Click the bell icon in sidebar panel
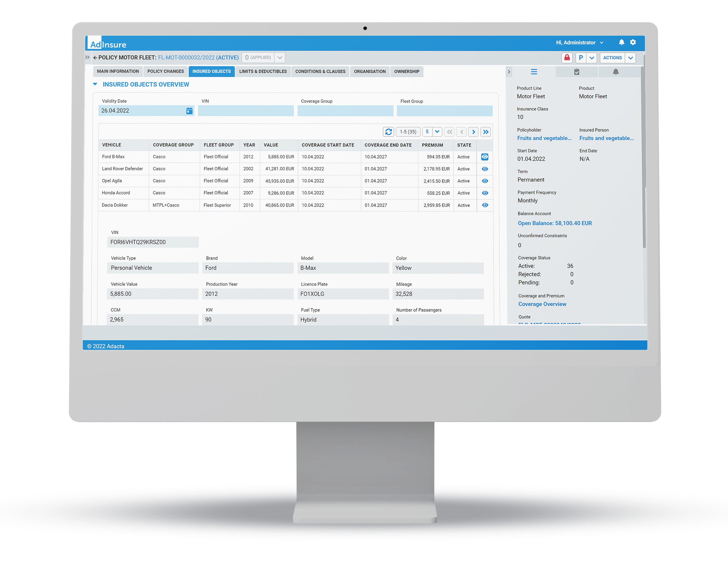728x566 pixels. pos(617,71)
